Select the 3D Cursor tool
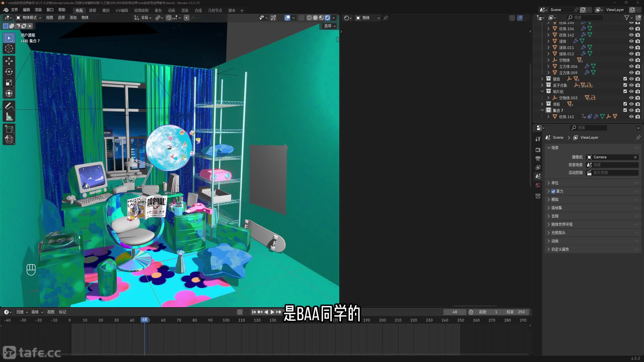 click(9, 49)
